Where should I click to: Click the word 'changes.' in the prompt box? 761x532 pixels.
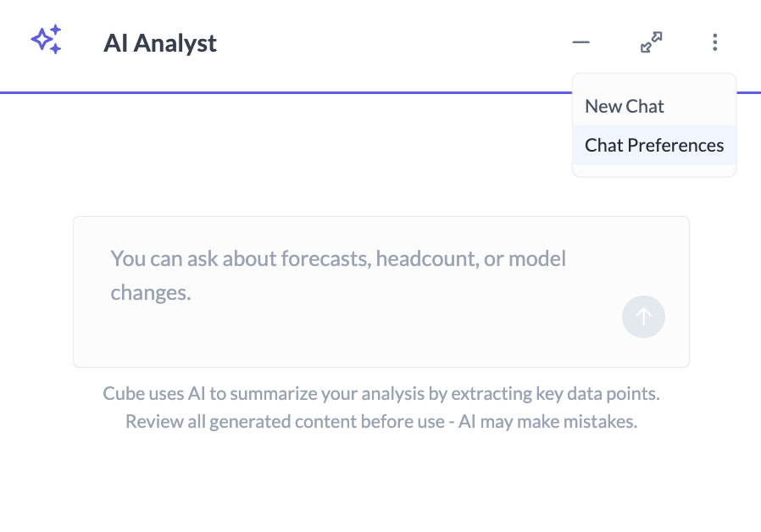(151, 293)
